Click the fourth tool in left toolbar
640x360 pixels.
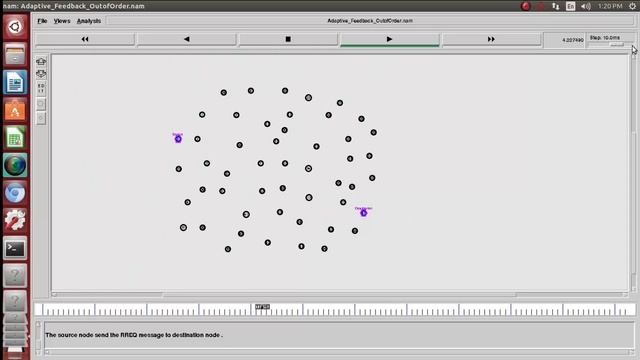coord(41,104)
